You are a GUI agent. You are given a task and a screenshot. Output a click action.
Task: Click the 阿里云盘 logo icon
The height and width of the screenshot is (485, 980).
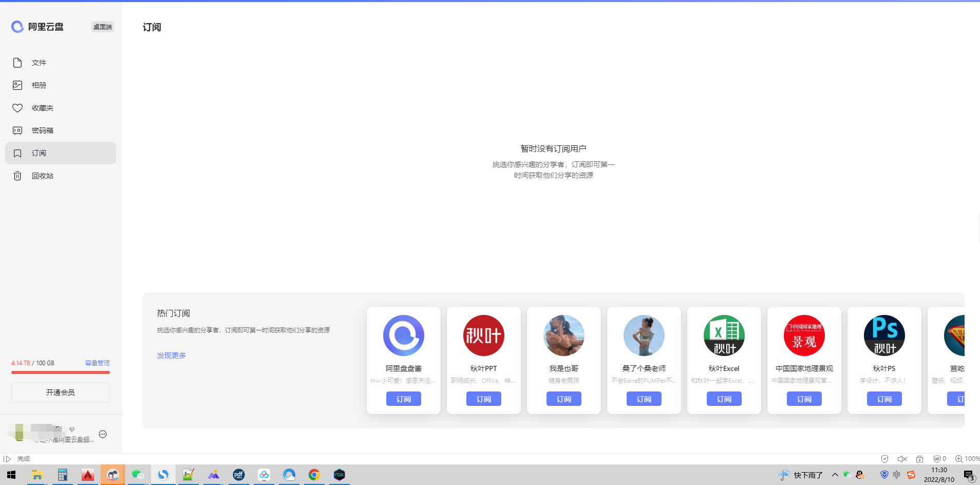(x=17, y=27)
